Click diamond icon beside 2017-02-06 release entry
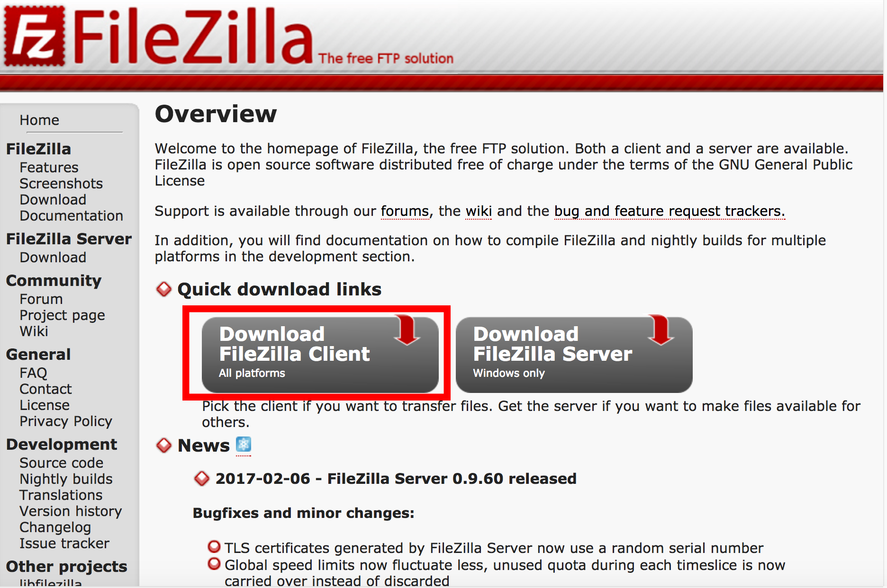887x588 pixels. pos(202,478)
